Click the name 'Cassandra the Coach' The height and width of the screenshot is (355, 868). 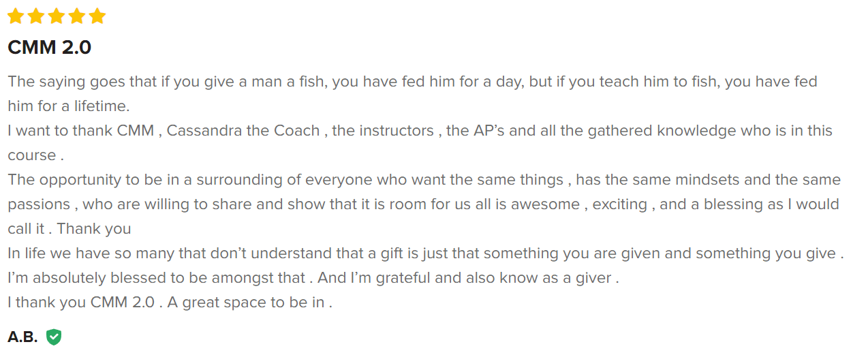click(x=243, y=131)
